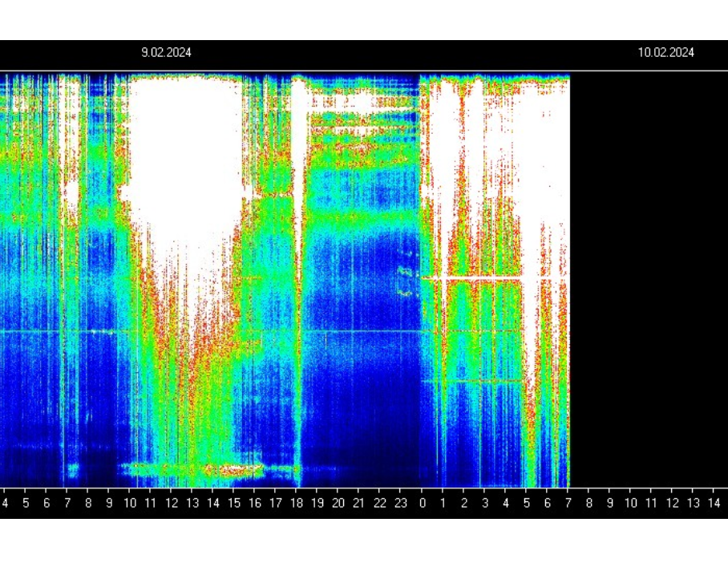Click the hour 16 axis label

pyautogui.click(x=255, y=503)
